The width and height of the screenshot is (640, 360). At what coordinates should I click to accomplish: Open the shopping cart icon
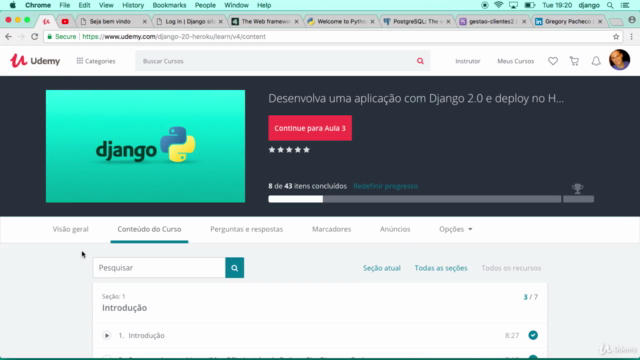pos(574,61)
